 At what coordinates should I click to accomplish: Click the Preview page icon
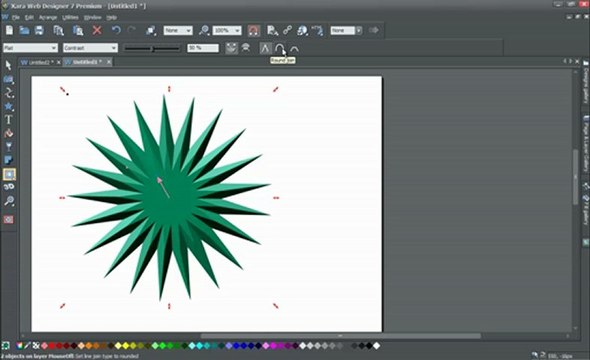(272, 30)
